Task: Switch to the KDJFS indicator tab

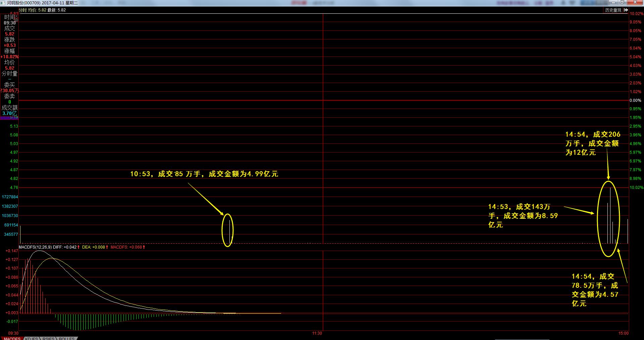Action: click(x=32, y=338)
